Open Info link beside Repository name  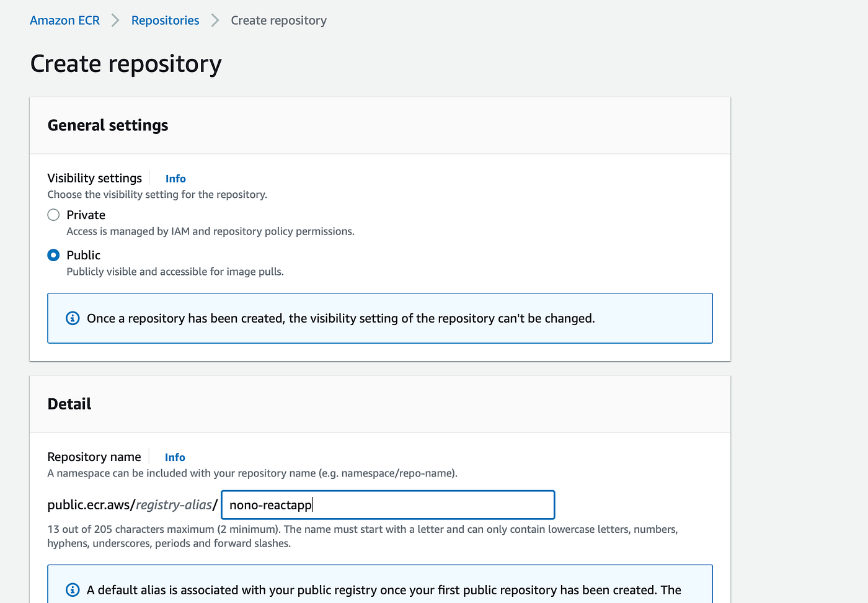click(175, 457)
